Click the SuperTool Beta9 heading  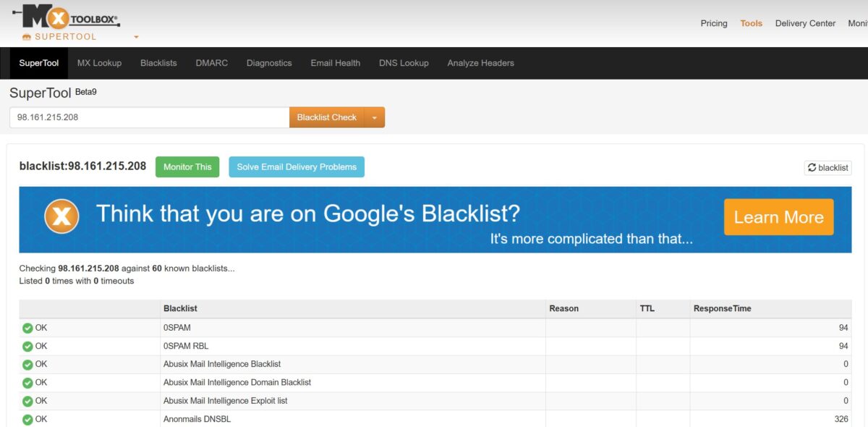53,93
